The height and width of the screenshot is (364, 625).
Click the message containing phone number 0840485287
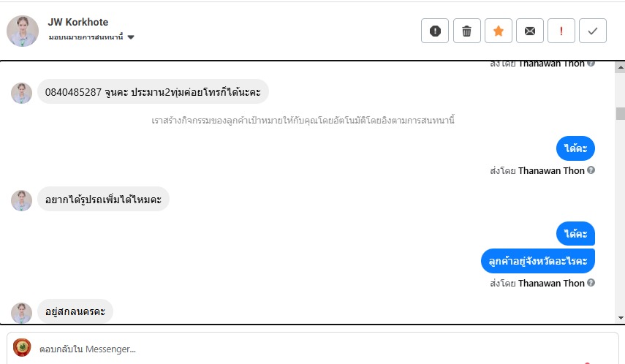[153, 92]
